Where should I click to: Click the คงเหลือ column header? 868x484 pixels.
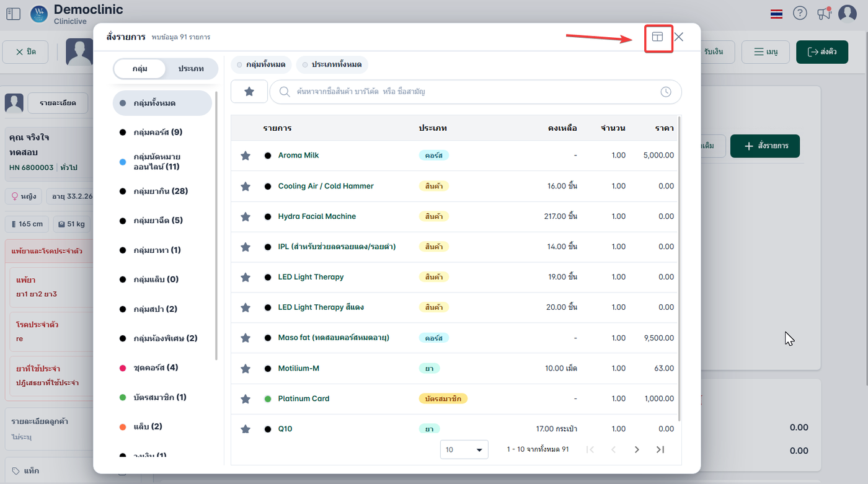click(x=562, y=128)
